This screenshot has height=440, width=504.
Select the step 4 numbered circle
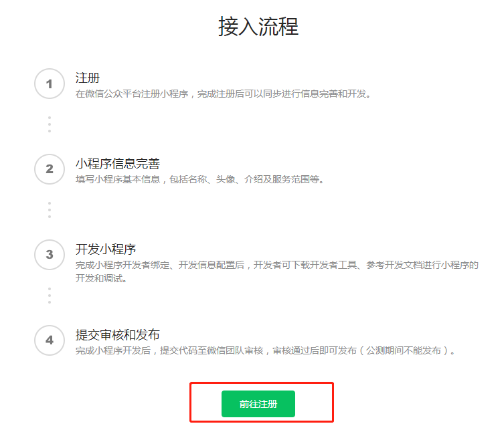tap(49, 340)
